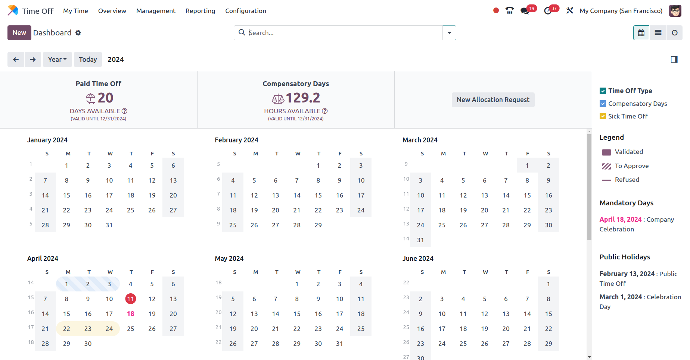Click the January 2024 month title
This screenshot has width=690, height=360.
point(47,140)
